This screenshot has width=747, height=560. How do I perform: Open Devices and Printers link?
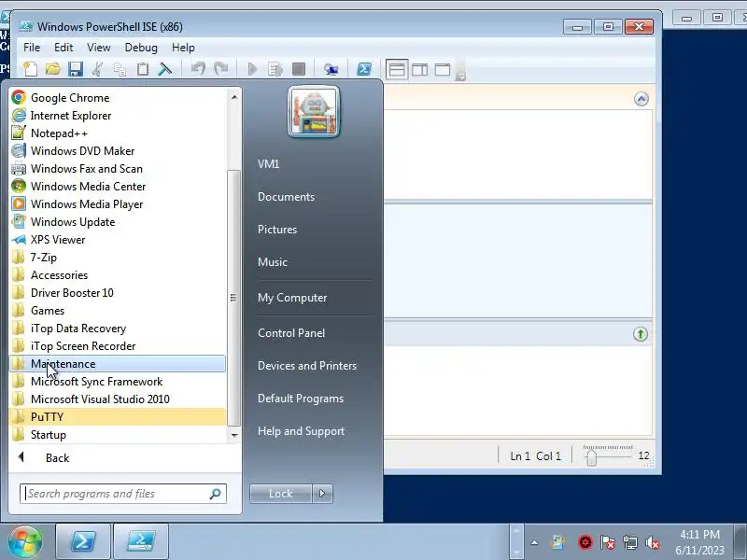pyautogui.click(x=307, y=366)
